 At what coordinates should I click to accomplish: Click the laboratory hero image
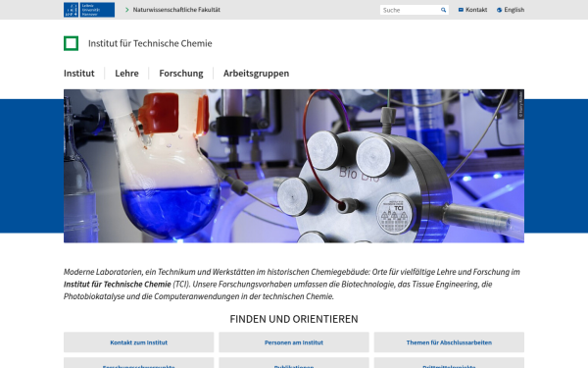click(x=294, y=166)
